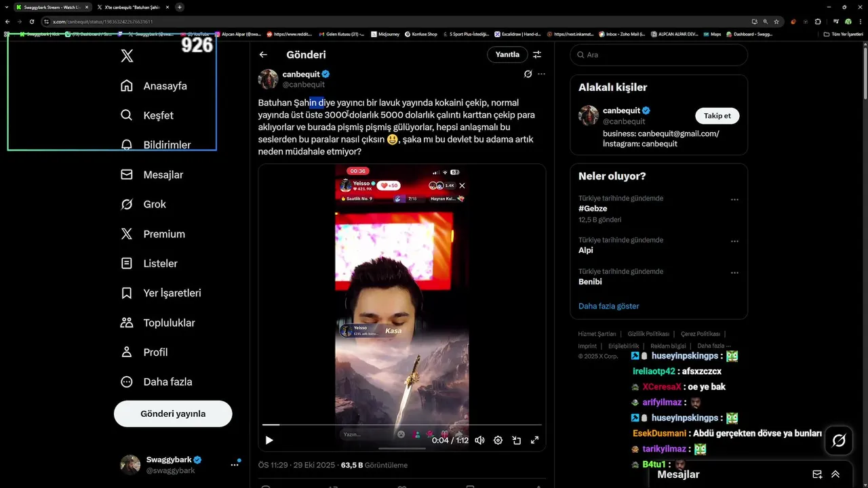Click the Gönderi yayınla button

173,413
